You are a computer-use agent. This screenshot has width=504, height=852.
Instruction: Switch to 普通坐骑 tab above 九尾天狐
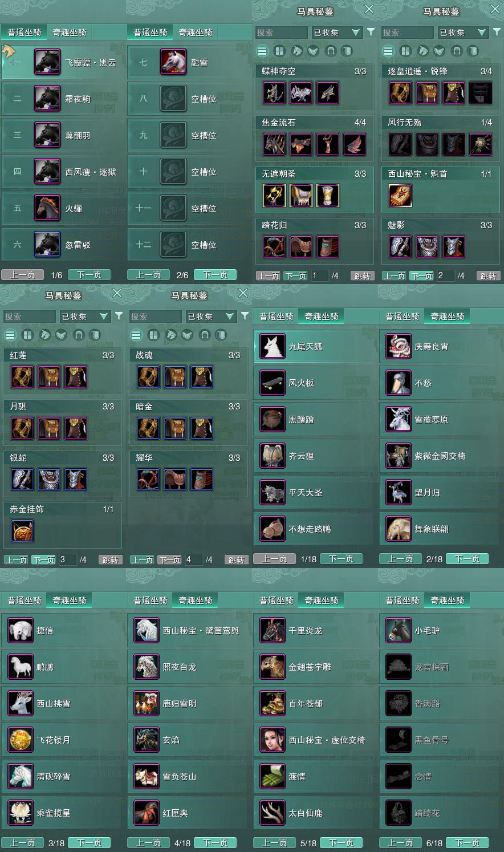tap(277, 317)
